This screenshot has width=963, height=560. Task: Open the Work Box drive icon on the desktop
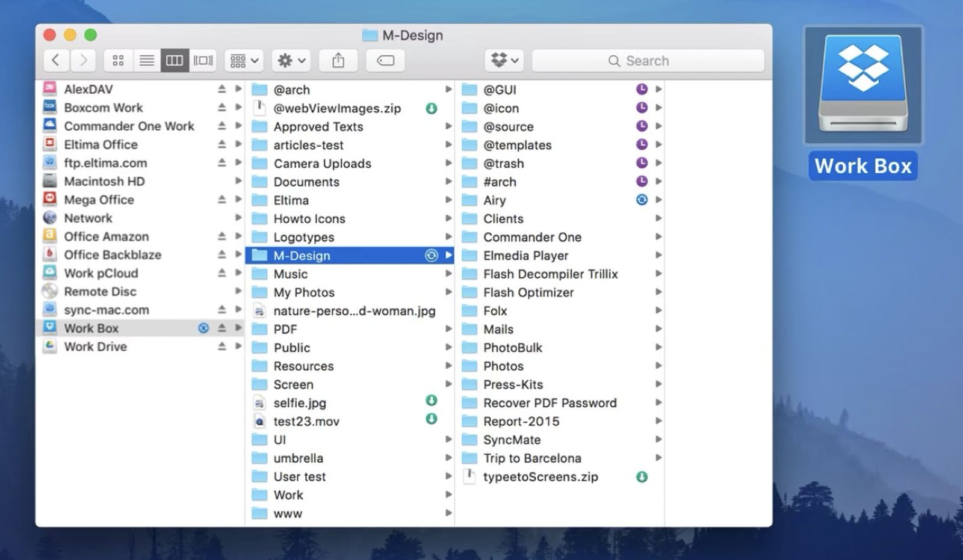coord(863,85)
